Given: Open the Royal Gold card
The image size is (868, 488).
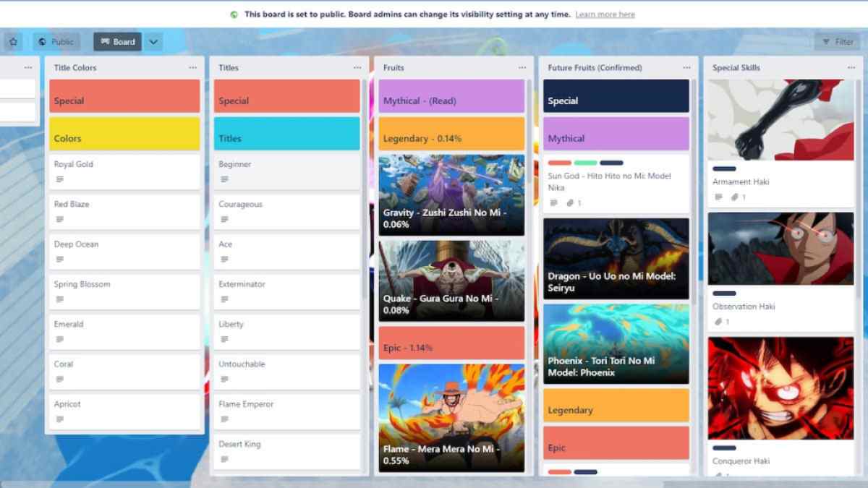Looking at the screenshot, I should (x=124, y=172).
